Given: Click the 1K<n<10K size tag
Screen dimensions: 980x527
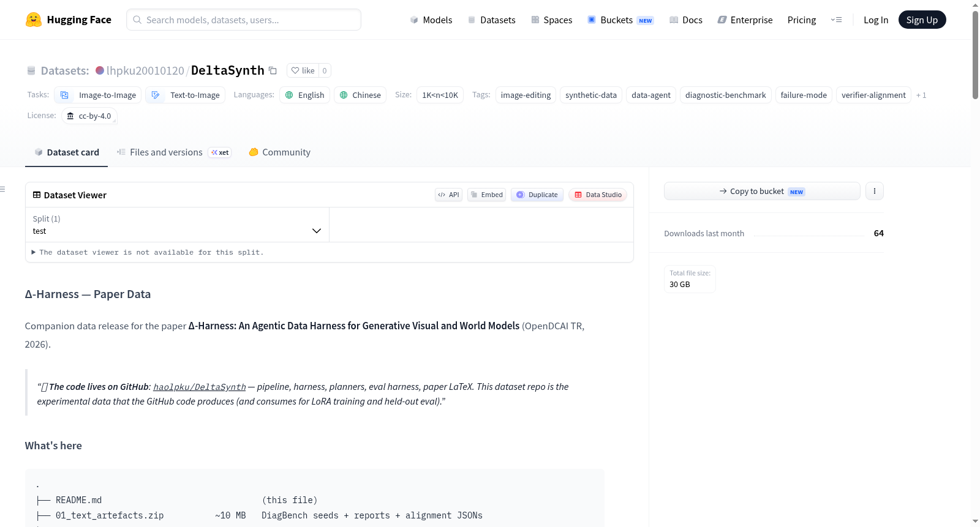Looking at the screenshot, I should [440, 95].
